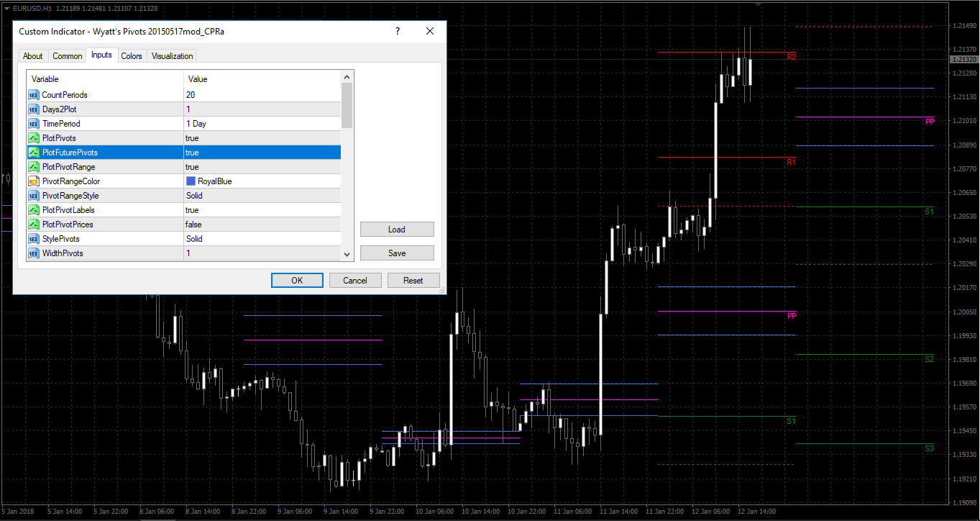This screenshot has width=980, height=521.
Task: Click the help question mark button
Action: click(x=397, y=32)
